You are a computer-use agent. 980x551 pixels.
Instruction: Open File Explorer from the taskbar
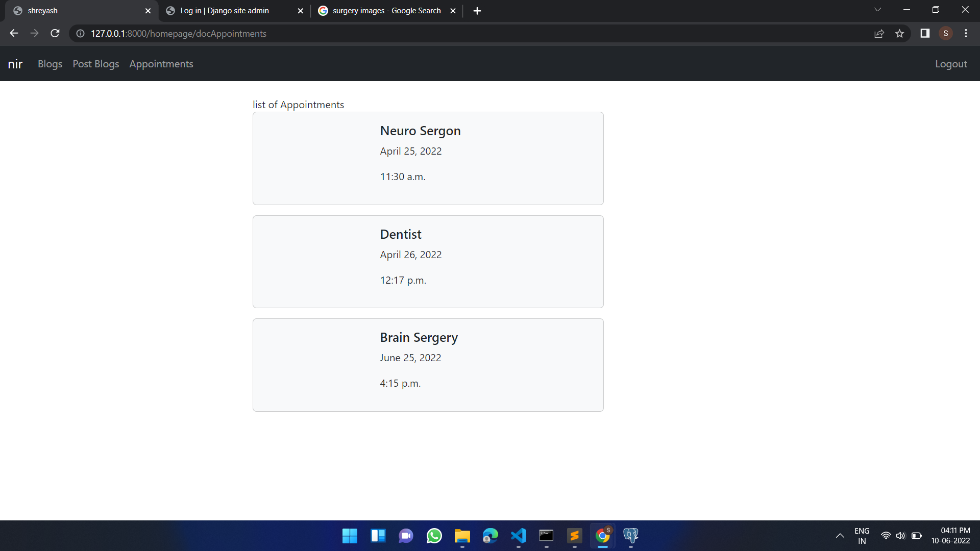point(461,536)
